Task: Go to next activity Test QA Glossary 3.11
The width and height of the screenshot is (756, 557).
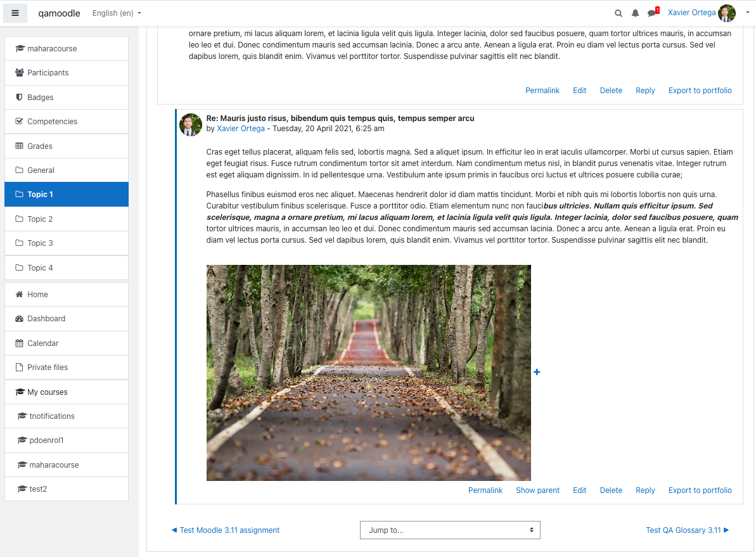Action: coord(688,530)
